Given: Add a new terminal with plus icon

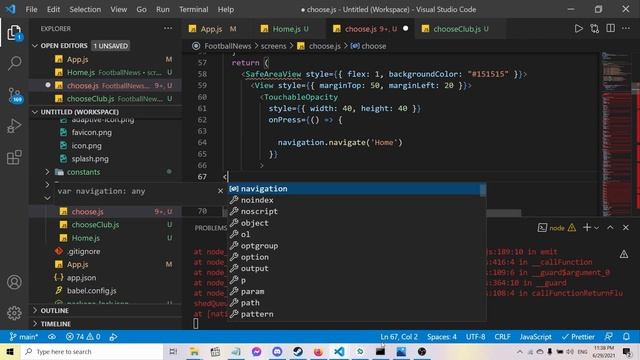Looking at the screenshot, I should [587, 227].
